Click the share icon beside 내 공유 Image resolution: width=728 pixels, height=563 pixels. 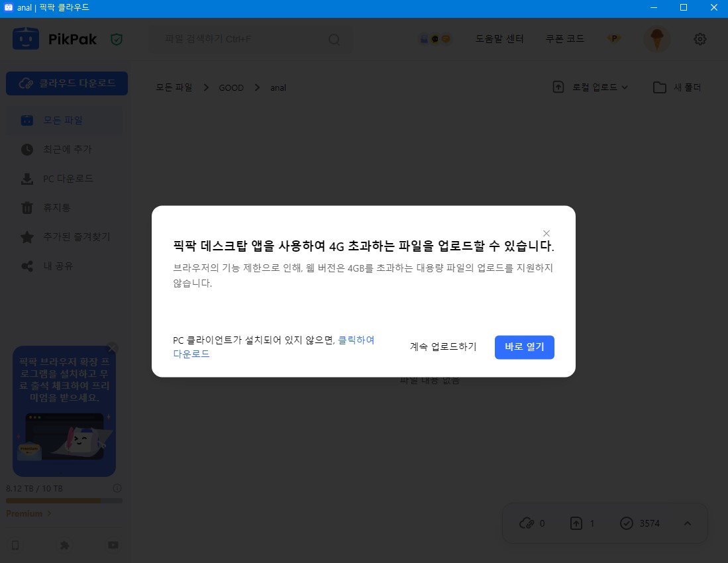[x=27, y=266]
